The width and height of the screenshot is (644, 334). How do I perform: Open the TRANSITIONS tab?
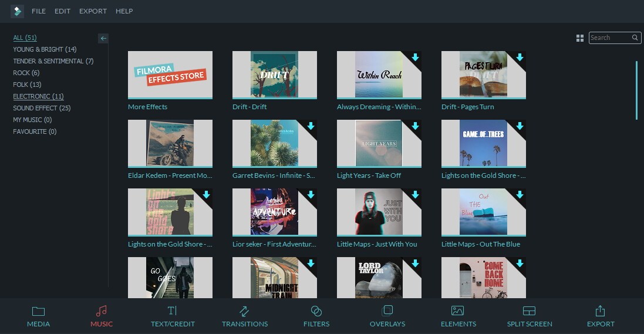point(244,316)
